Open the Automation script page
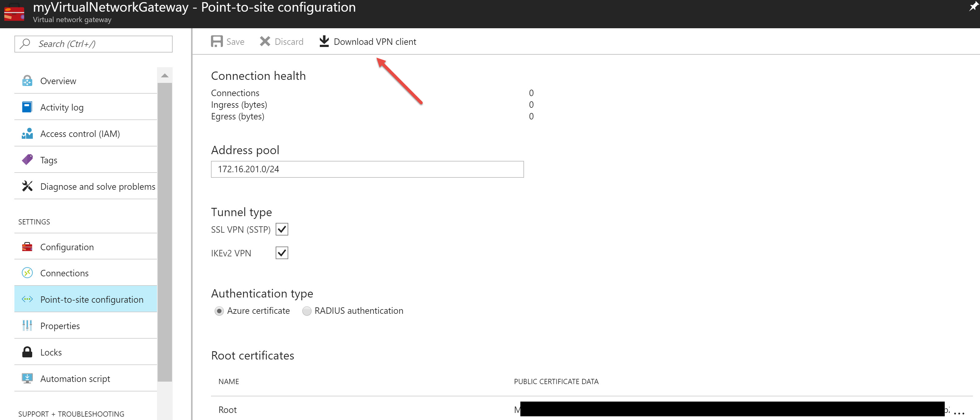Image resolution: width=980 pixels, height=420 pixels. (x=75, y=379)
